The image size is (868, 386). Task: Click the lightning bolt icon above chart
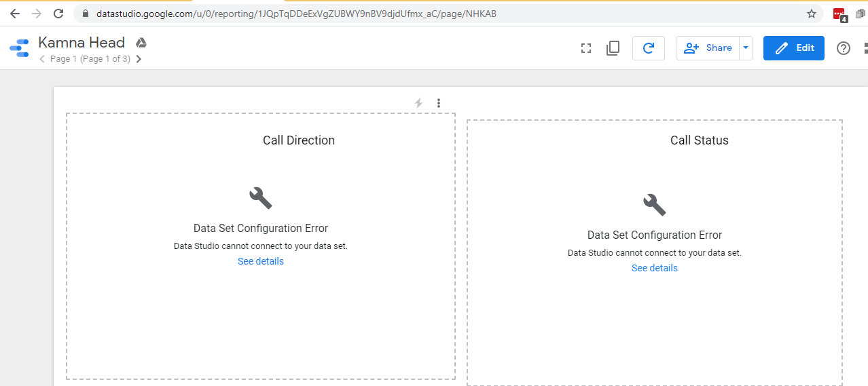(x=419, y=103)
